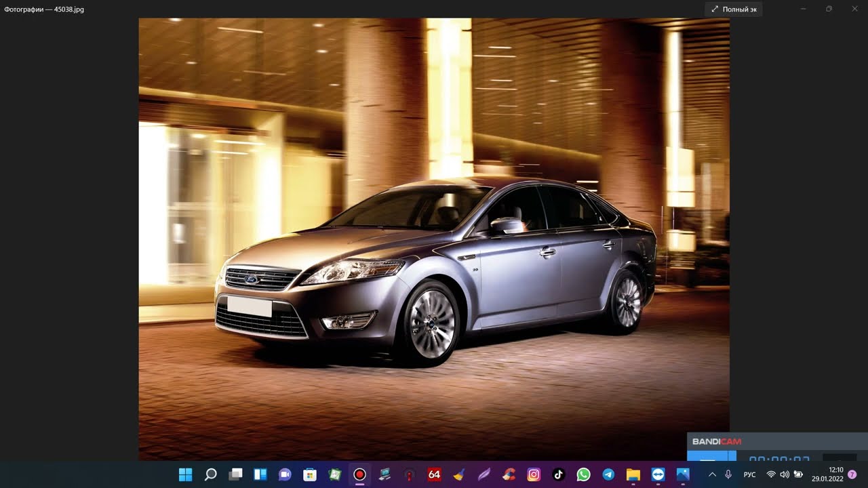This screenshot has height=488, width=868.
Task: Open the green card game taskbar icon
Action: pyautogui.click(x=335, y=474)
